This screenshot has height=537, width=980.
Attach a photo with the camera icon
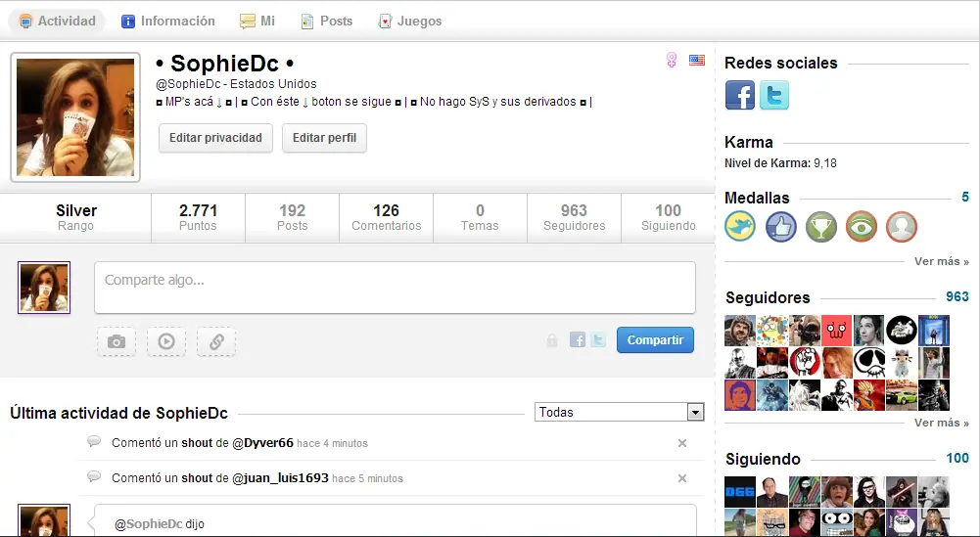[x=117, y=341]
